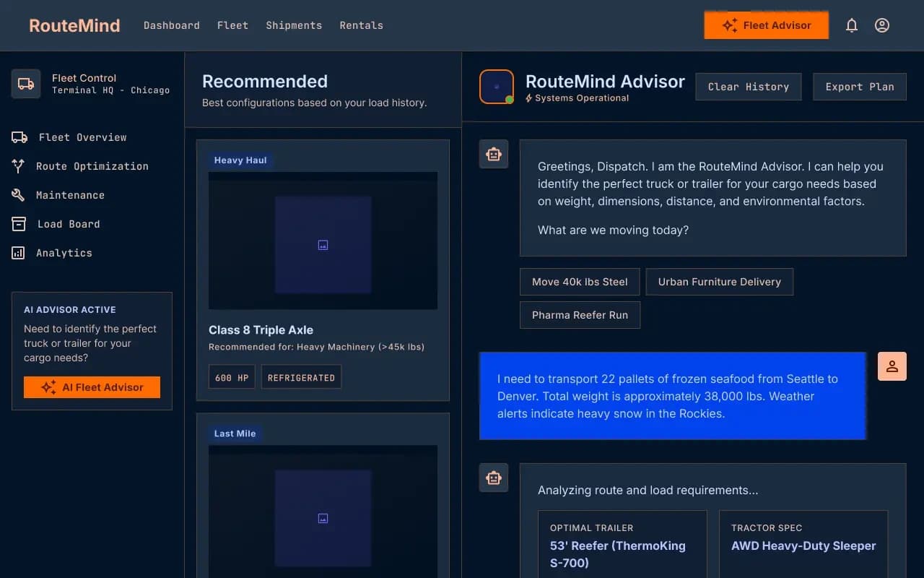Open the Dashboard nav item
Image resolution: width=924 pixels, height=578 pixels.
[x=172, y=25]
